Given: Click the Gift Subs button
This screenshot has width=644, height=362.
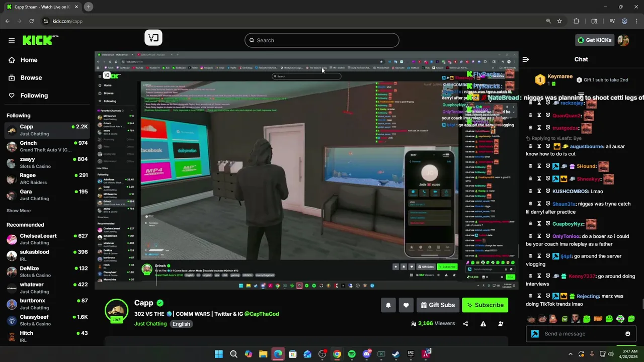Looking at the screenshot, I should [438, 305].
